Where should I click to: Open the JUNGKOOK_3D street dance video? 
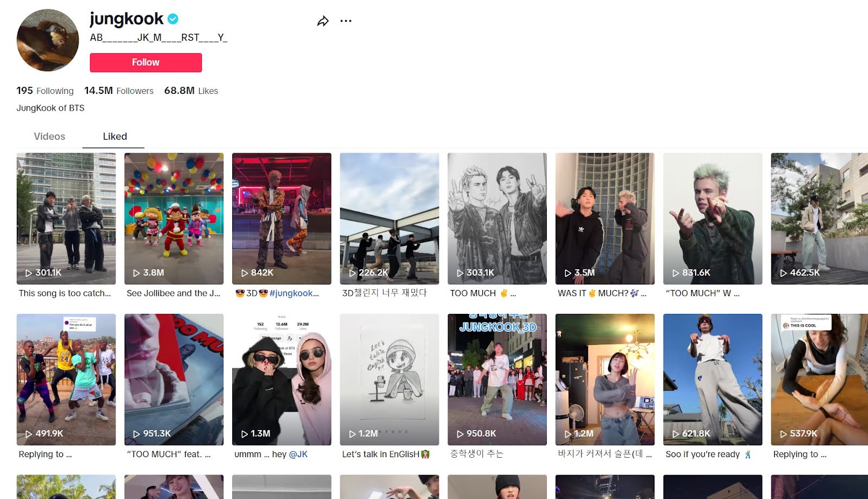(497, 380)
